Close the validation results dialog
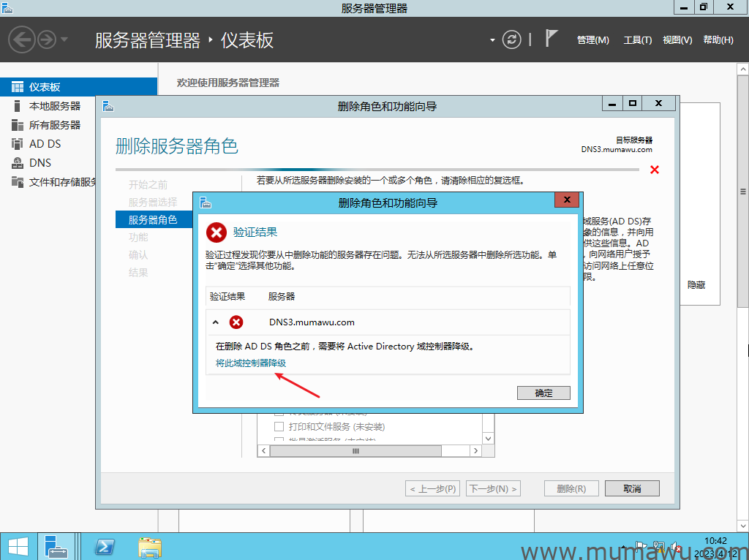Screen dimensions: 749x560 567,201
